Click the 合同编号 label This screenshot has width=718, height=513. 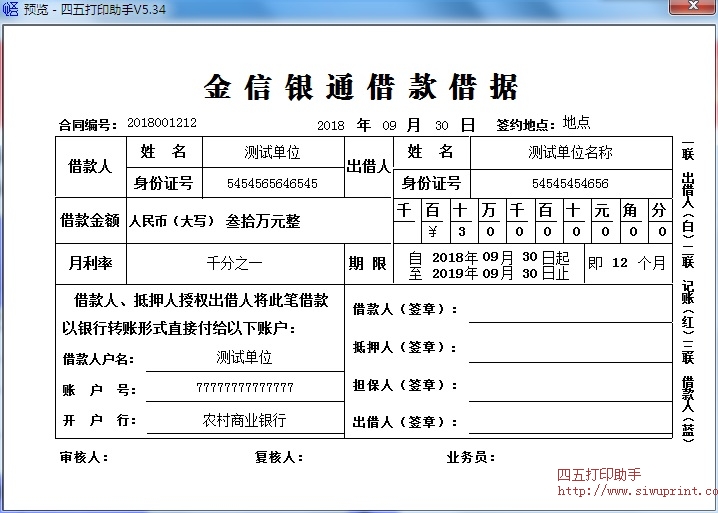pos(87,125)
